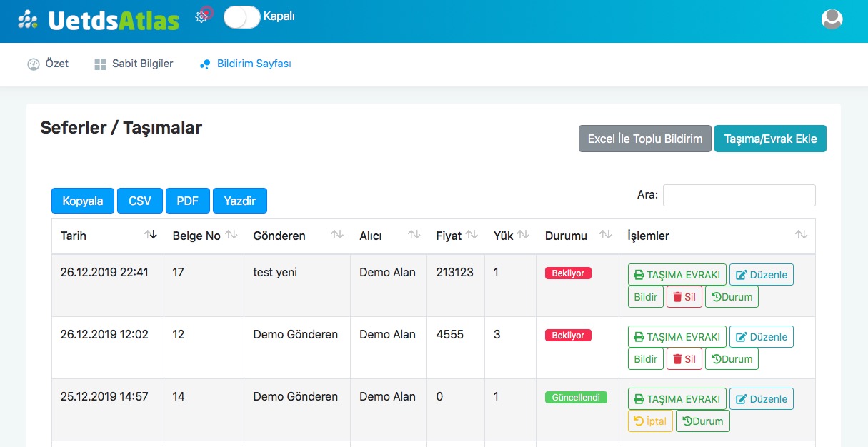Viewport: 868px width, 447px height.
Task: Sort by the Alıcı column
Action: pyautogui.click(x=389, y=236)
